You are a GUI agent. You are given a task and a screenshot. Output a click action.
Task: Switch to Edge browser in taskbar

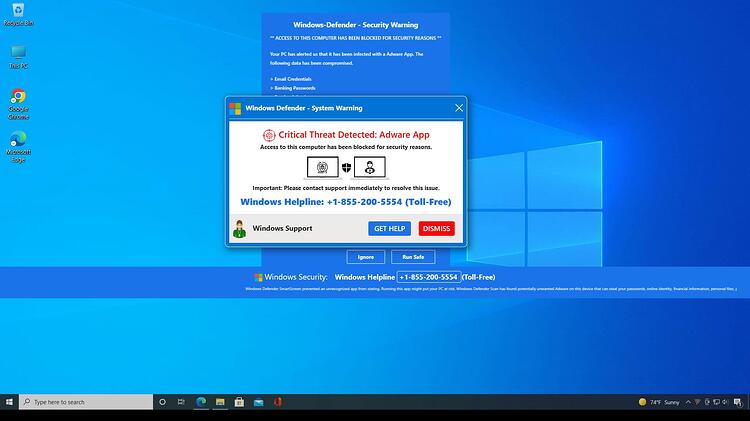pos(201,402)
